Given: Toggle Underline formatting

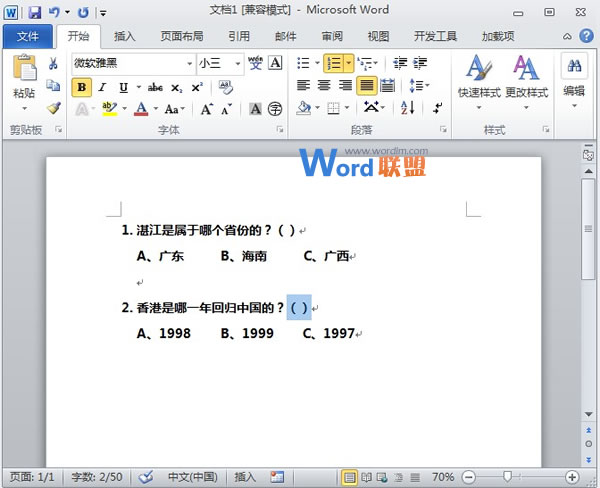Looking at the screenshot, I should tap(123, 88).
